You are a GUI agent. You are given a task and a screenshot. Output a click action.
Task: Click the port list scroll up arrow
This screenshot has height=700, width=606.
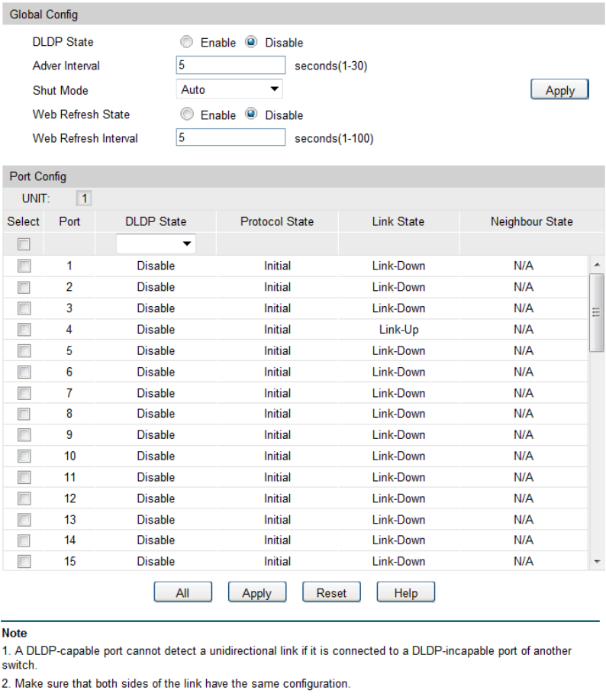click(597, 265)
